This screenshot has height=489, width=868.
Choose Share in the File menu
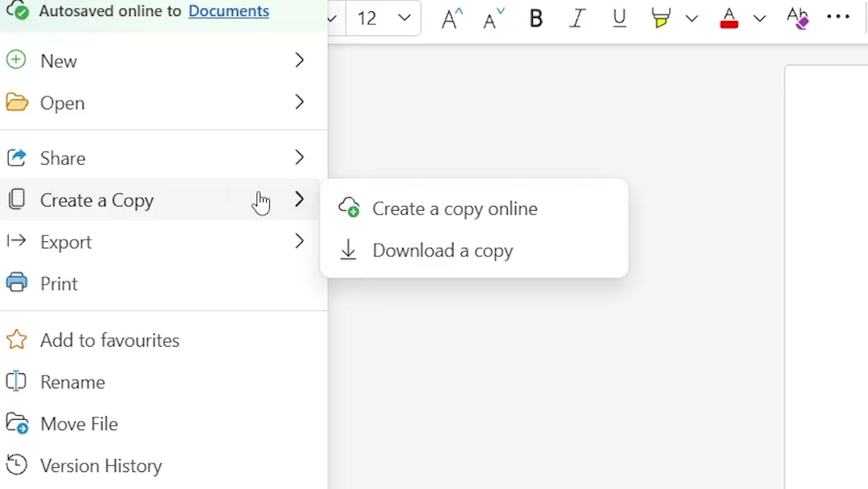pyautogui.click(x=163, y=158)
